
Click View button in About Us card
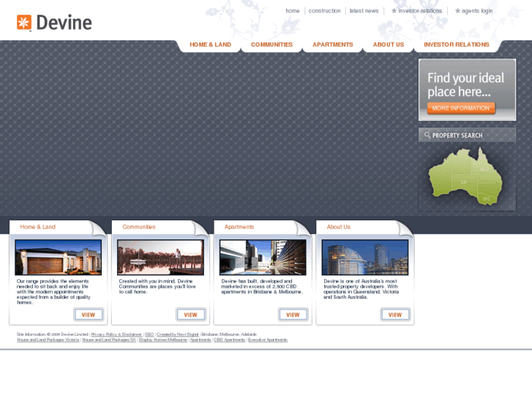point(395,315)
